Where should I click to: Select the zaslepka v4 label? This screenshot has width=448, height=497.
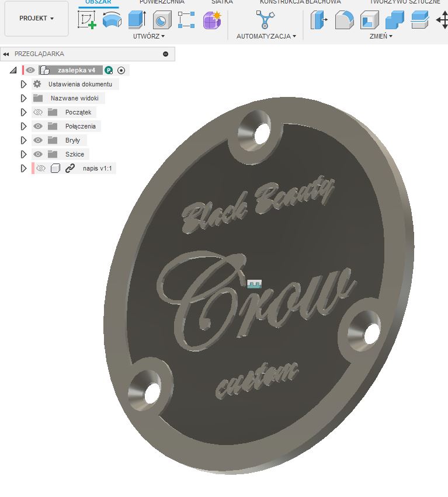[77, 70]
